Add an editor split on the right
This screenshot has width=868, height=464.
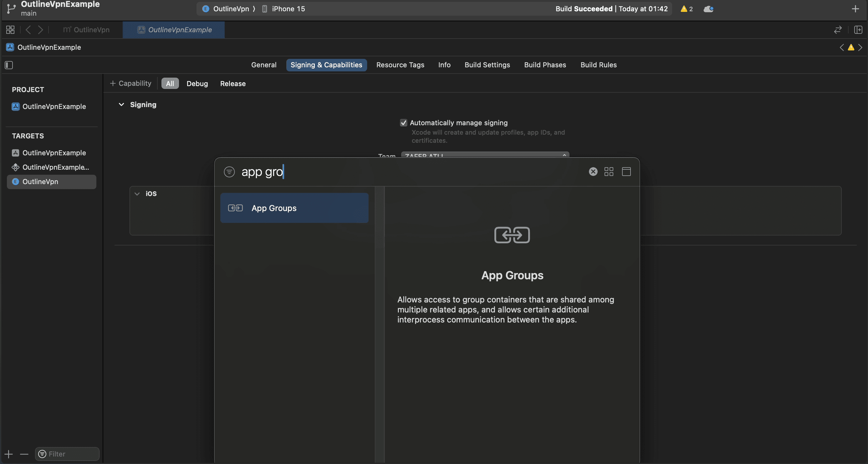coord(858,30)
